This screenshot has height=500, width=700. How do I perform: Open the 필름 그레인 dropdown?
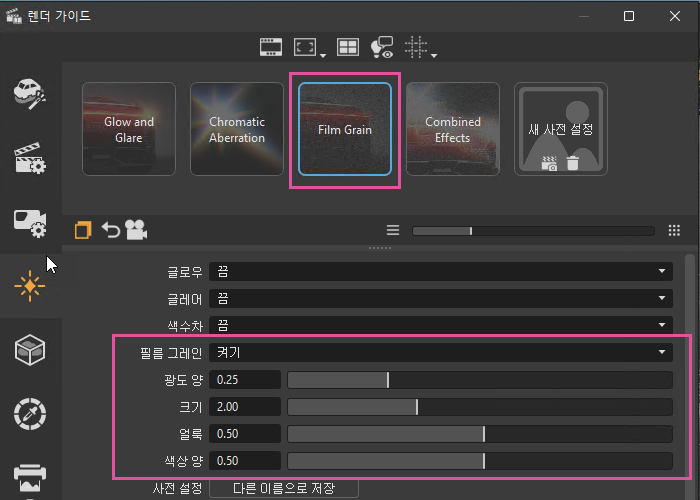[441, 353]
